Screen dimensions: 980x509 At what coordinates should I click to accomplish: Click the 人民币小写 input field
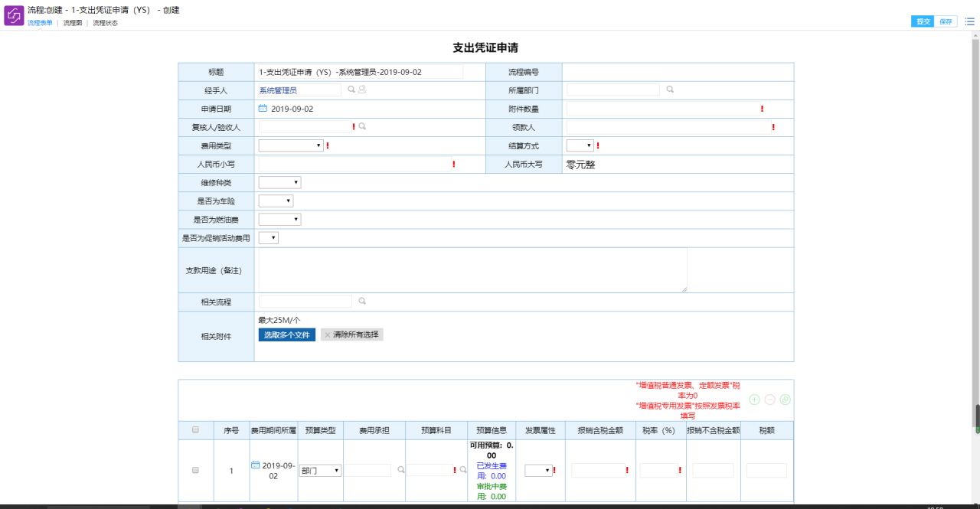point(354,164)
